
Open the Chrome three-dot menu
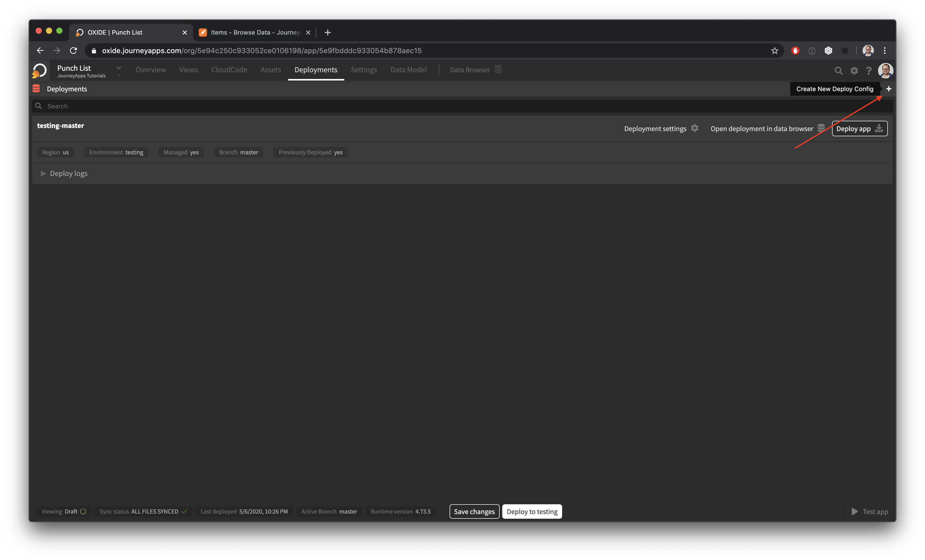point(885,51)
